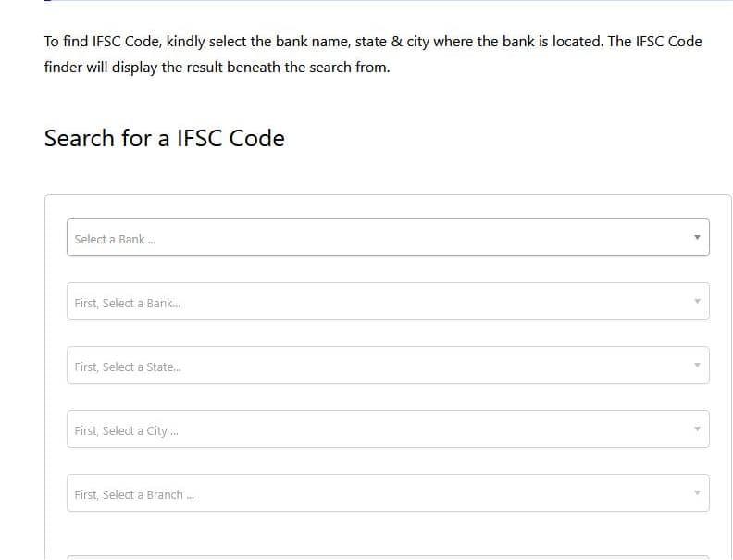The height and width of the screenshot is (560, 733).
Task: Click the arrow on 'First, Select a Bank...' field
Action: click(x=697, y=302)
